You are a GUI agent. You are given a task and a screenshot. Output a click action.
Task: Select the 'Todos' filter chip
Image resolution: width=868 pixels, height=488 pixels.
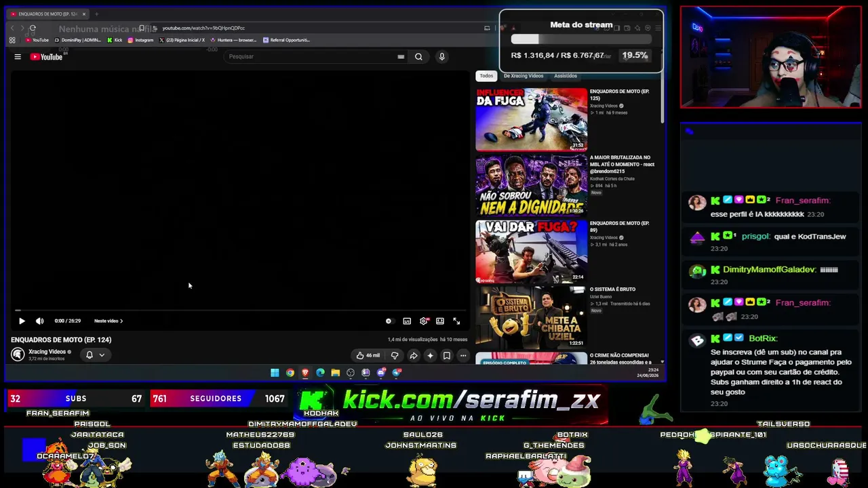pos(486,76)
